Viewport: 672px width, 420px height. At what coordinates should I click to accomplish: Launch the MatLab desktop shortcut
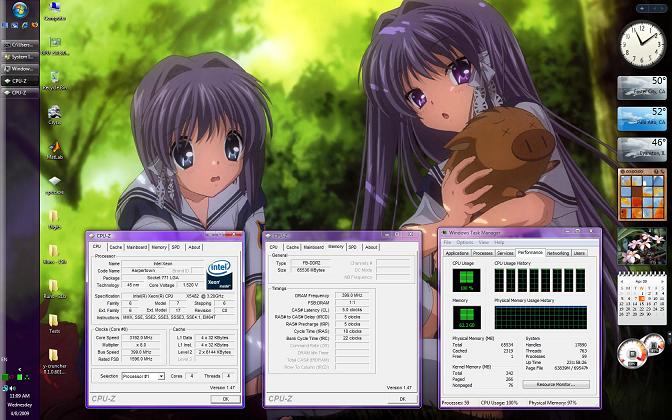click(55, 148)
